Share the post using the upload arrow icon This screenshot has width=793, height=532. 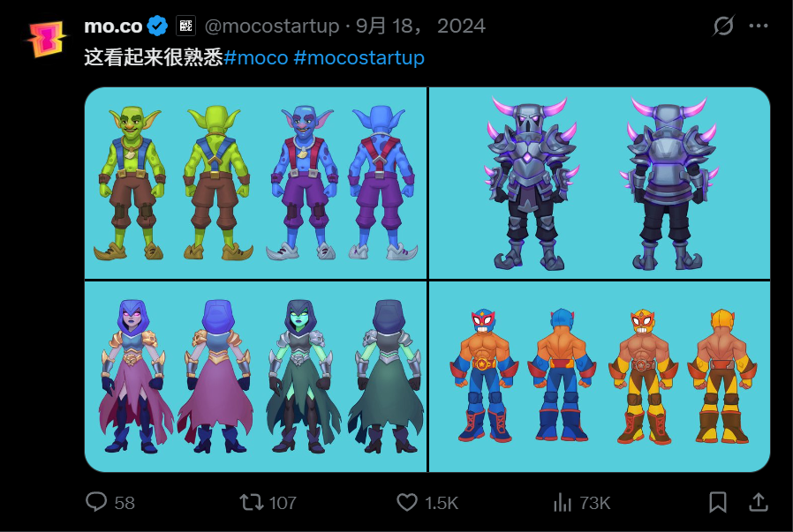click(x=758, y=502)
